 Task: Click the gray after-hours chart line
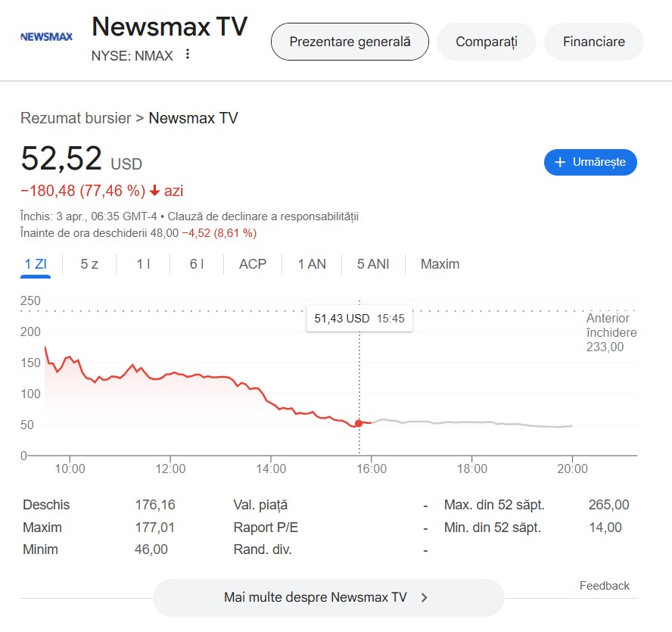(x=471, y=423)
